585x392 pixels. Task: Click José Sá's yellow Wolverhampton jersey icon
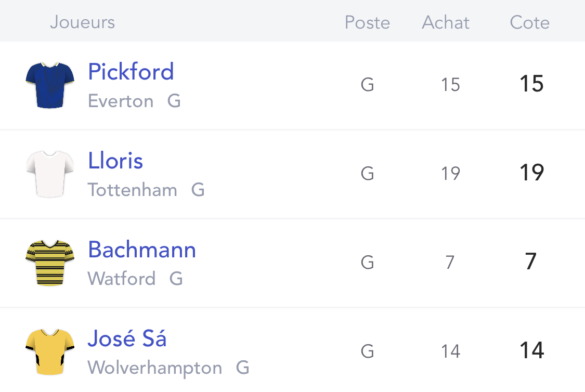(x=50, y=352)
